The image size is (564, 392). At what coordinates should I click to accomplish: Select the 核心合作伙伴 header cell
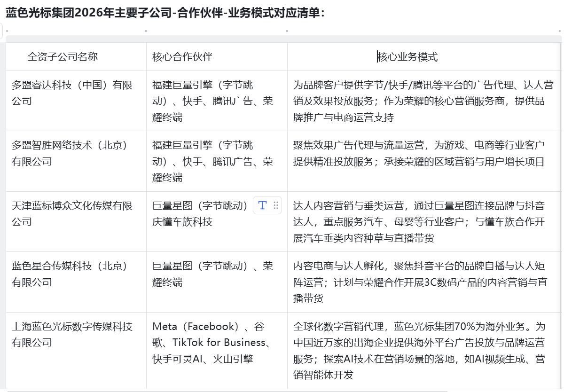[217, 57]
